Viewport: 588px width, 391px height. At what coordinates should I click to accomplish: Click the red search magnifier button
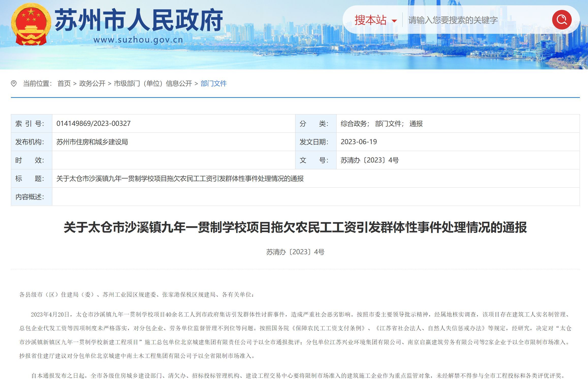(x=562, y=20)
